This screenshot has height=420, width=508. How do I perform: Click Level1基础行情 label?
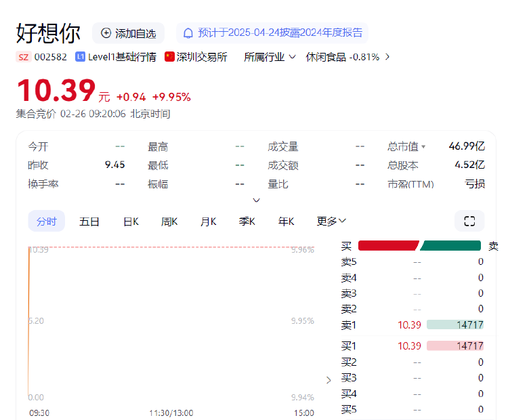pos(122,57)
